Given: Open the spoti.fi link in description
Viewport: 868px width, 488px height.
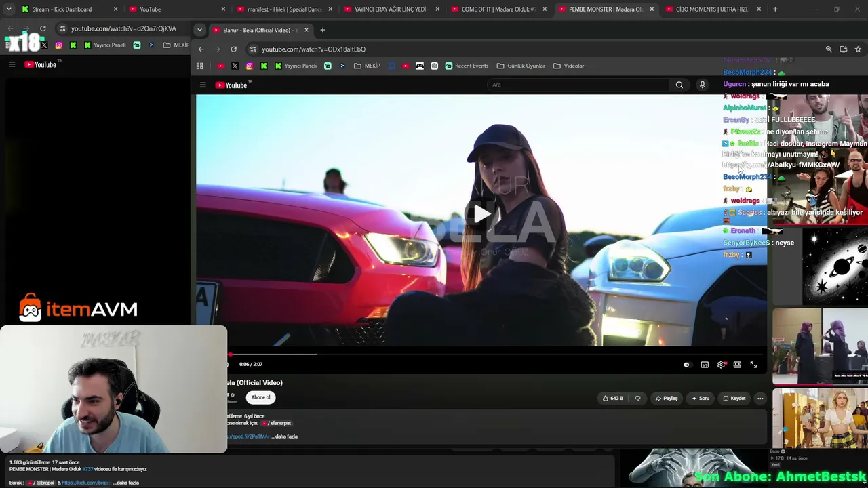Looking at the screenshot, I should [249, 436].
